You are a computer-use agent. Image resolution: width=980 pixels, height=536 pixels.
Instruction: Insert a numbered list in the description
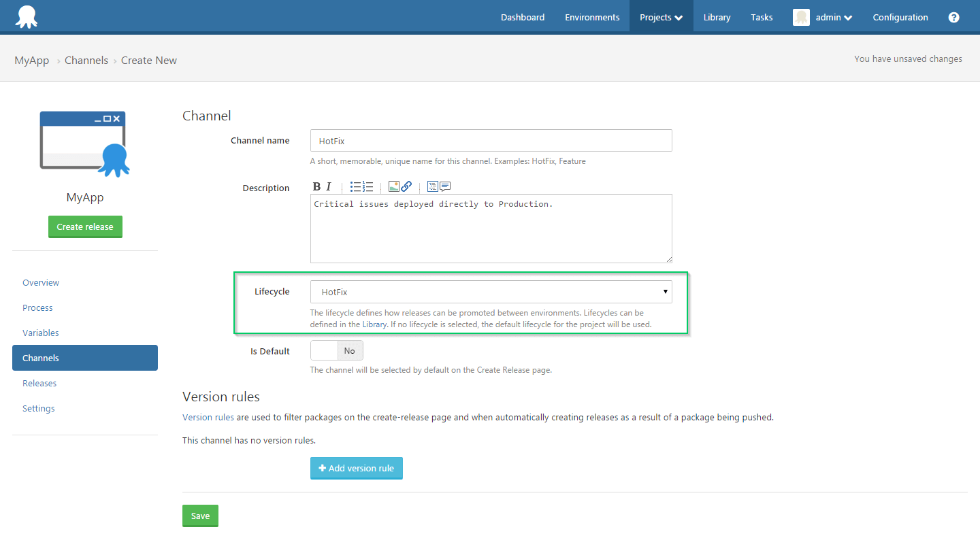tap(368, 186)
